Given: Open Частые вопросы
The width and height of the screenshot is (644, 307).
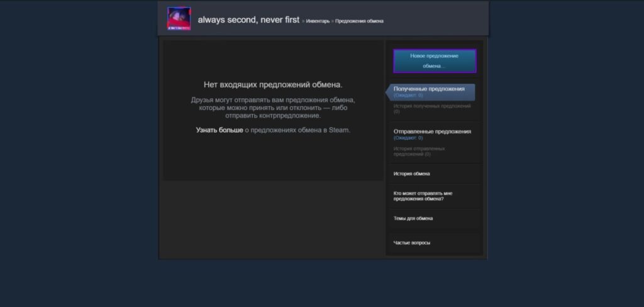Looking at the screenshot, I should [411, 243].
